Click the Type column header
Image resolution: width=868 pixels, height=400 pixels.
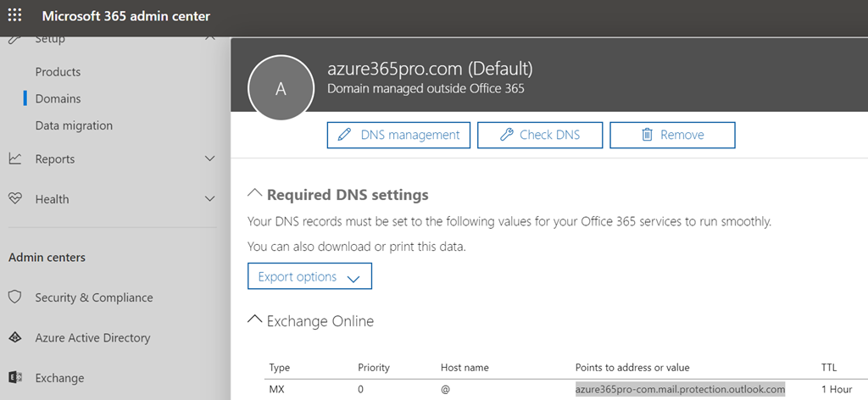coord(279,367)
